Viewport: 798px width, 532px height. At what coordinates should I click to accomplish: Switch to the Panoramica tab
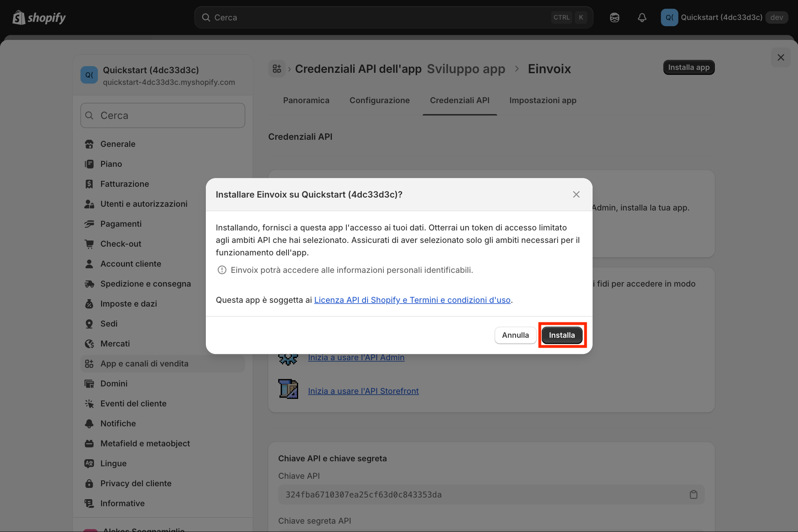click(306, 100)
